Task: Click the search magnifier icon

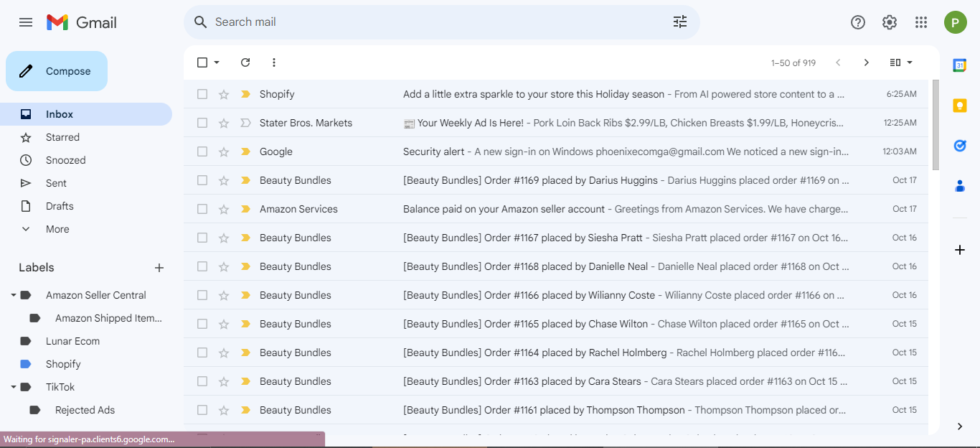Action: point(201,22)
